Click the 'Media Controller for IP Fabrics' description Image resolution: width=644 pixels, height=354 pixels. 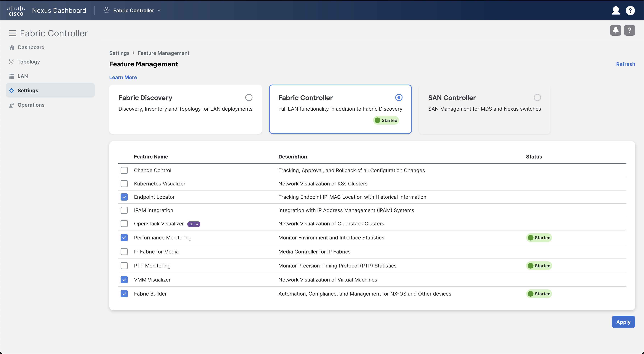click(x=314, y=252)
